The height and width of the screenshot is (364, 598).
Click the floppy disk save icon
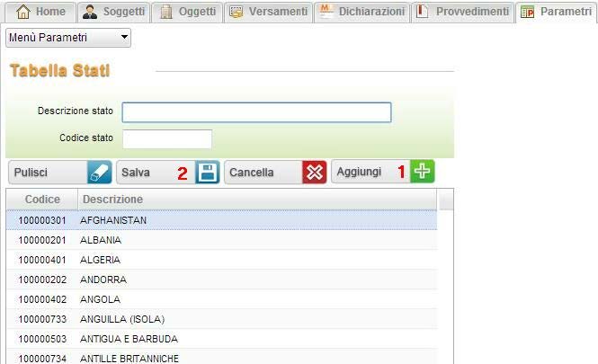coord(208,173)
